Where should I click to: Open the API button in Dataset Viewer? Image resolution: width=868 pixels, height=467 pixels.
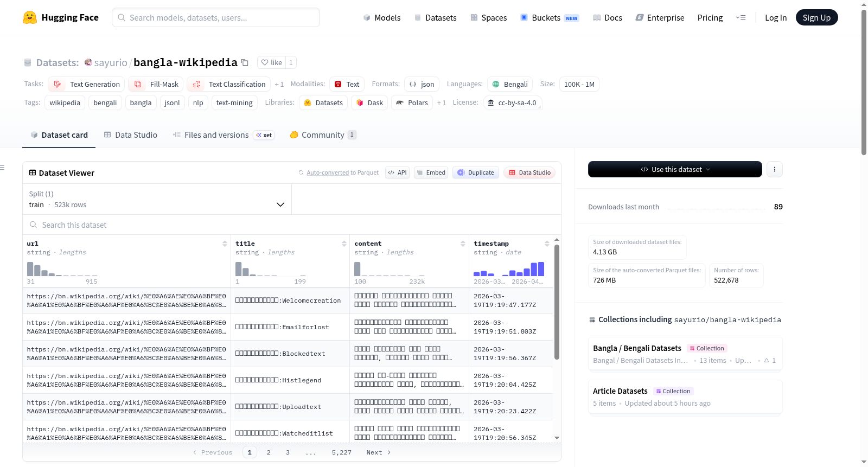coord(397,172)
